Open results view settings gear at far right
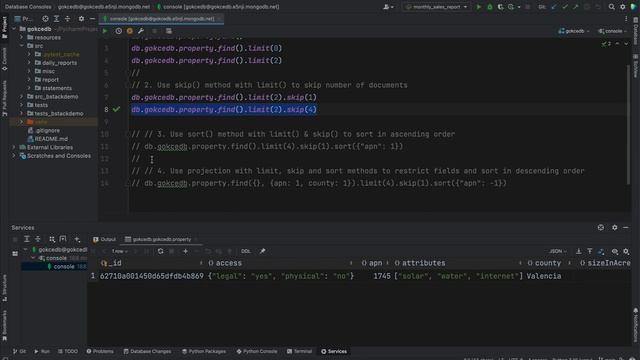 click(626, 251)
